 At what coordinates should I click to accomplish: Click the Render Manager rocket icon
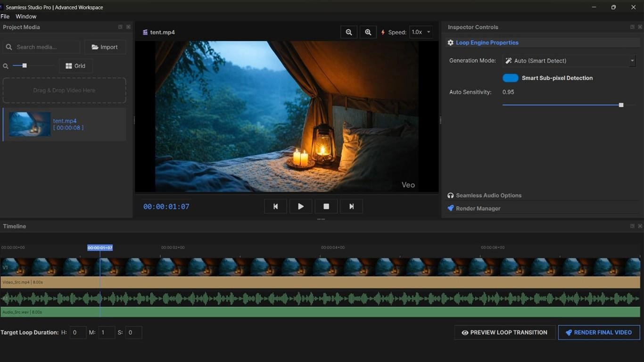click(x=450, y=208)
